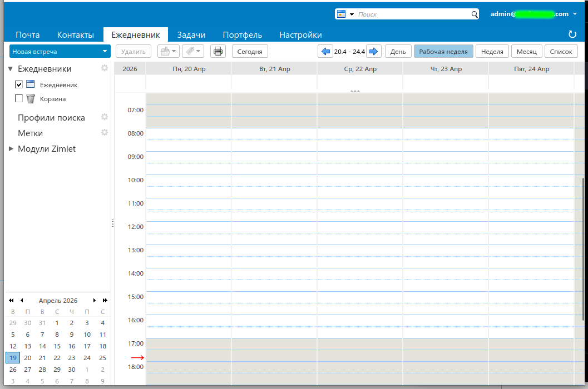
Task: Click the search magnifier icon
Action: 475,14
